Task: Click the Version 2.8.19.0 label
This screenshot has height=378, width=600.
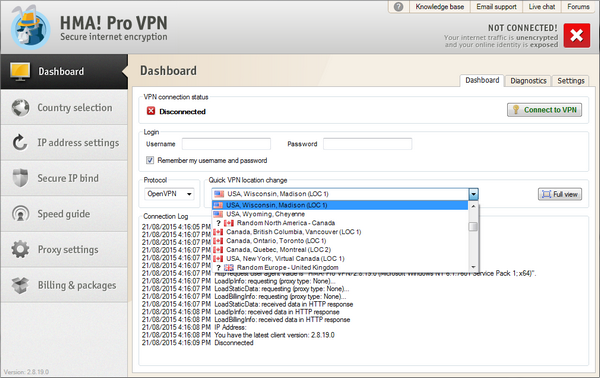Action: coord(26,372)
